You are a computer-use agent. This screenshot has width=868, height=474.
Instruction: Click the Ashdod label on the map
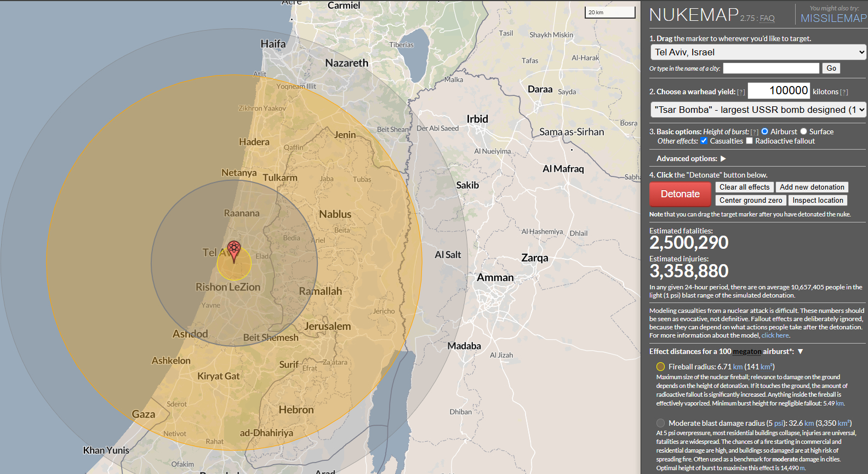coord(190,334)
